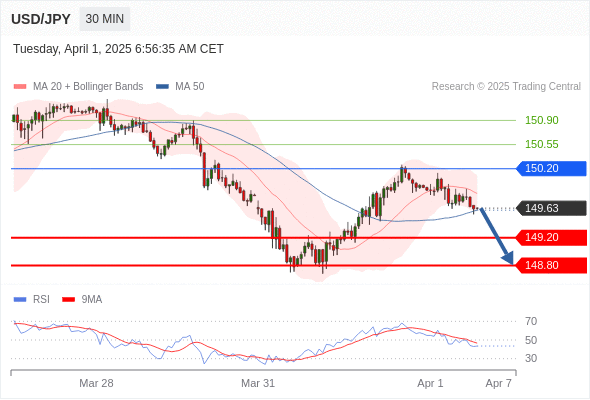Select the 148.80 red target tag
This screenshot has width=590, height=400.
click(551, 265)
